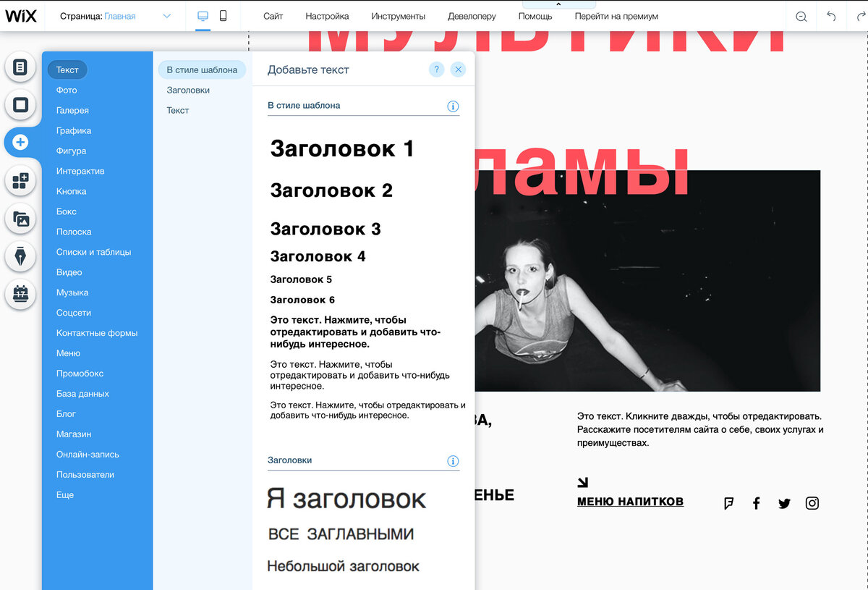Add 'ВСЕ ЗАГЛАВНЫМИ' title style
This screenshot has width=868, height=590.
pos(341,534)
